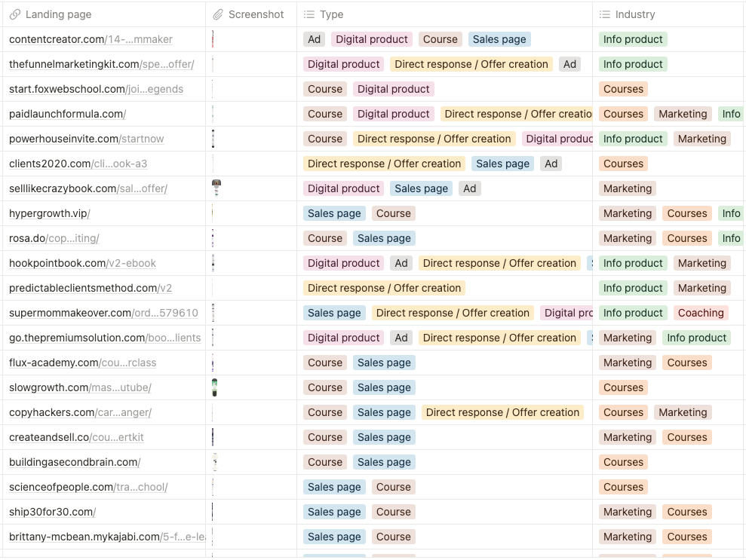Visit the slowgrowth.com link
Screen dimensions: 746x560
81,387
